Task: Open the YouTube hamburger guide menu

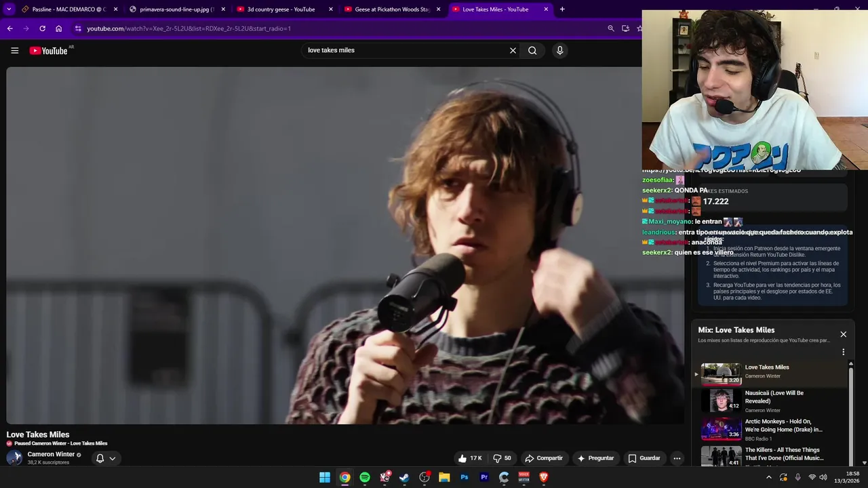Action: pos(14,50)
